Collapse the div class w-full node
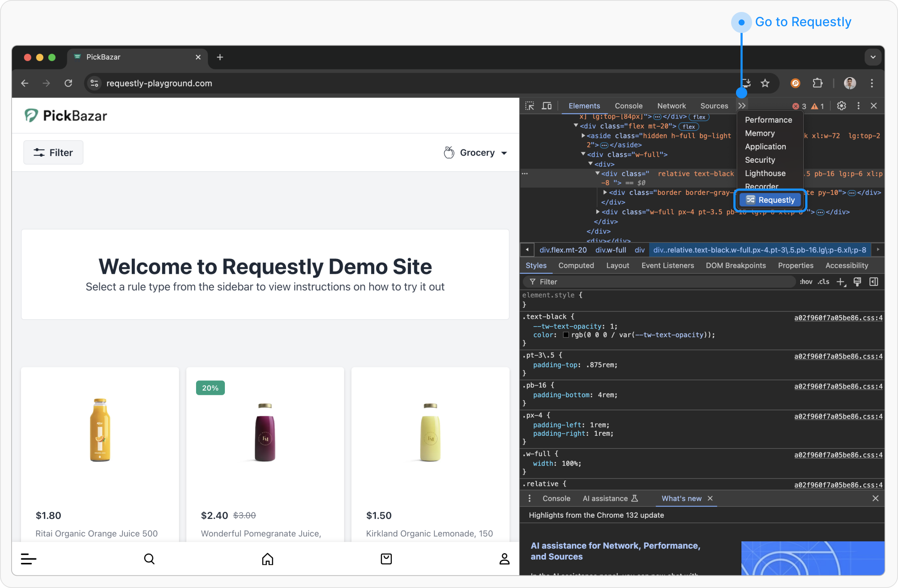Image resolution: width=898 pixels, height=588 pixels. [583, 154]
